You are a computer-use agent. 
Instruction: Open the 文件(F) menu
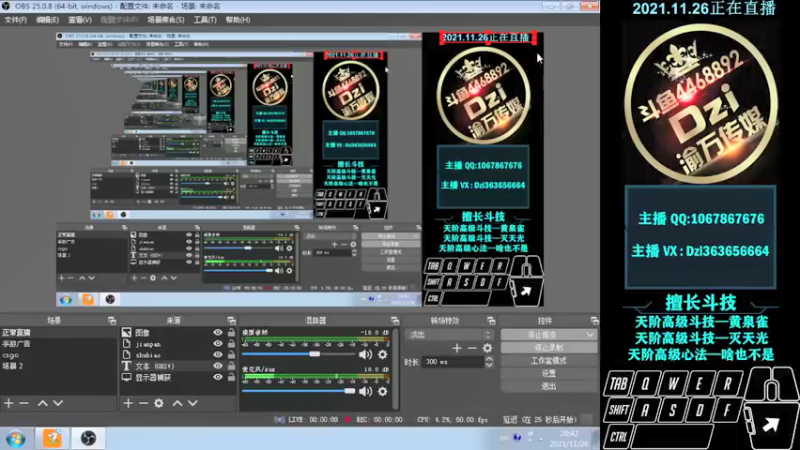[15, 20]
